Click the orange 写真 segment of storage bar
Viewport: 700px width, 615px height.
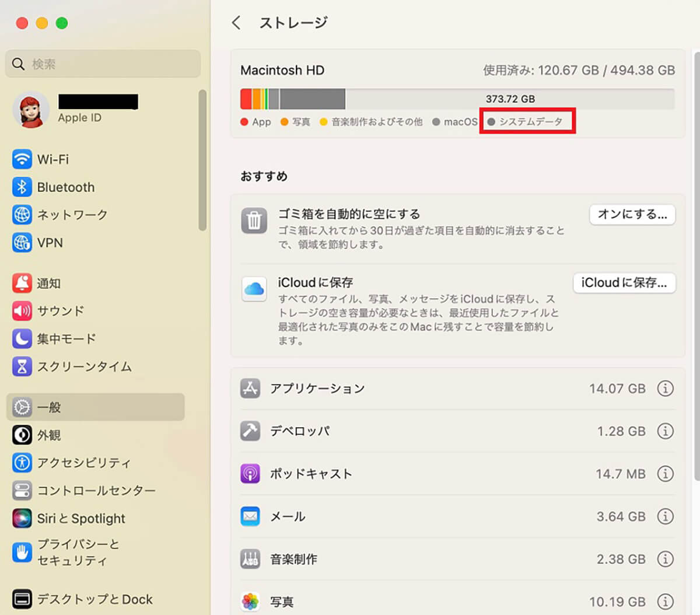(x=256, y=99)
